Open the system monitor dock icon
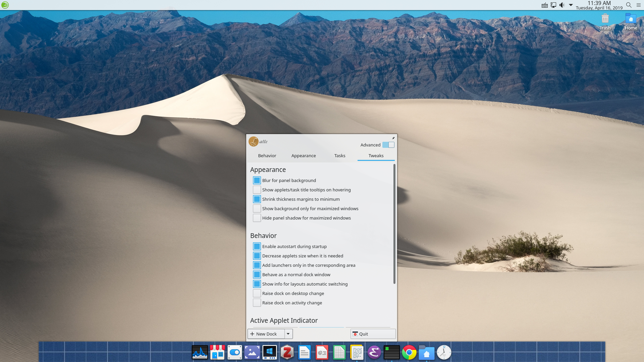The height and width of the screenshot is (362, 644). (200, 353)
